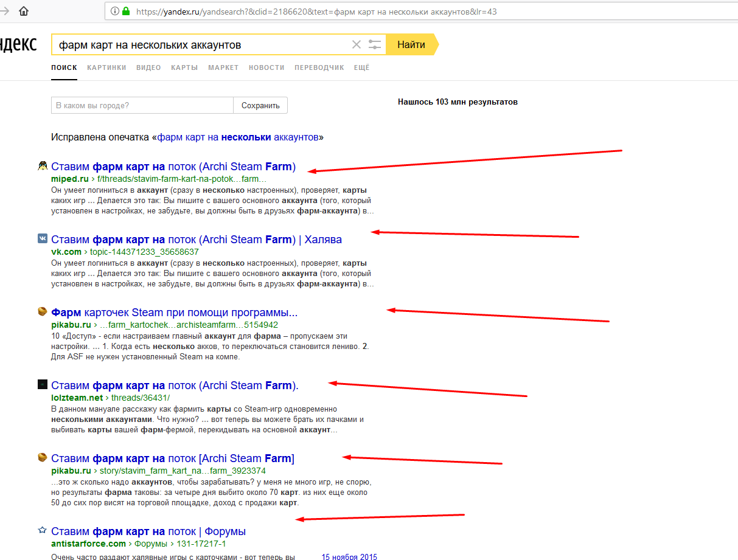Open site information circle icon in address bar
This screenshot has width=738, height=560.
point(115,11)
